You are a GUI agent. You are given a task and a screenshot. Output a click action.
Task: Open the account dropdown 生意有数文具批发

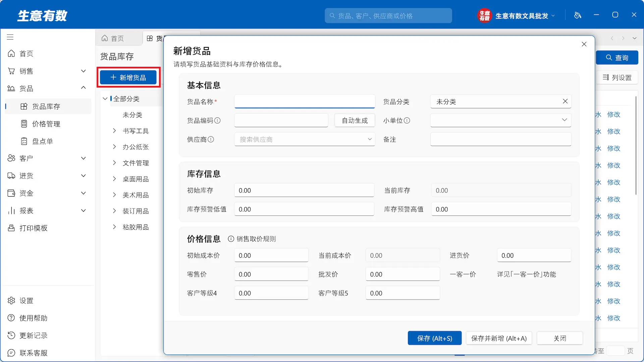pyautogui.click(x=517, y=16)
